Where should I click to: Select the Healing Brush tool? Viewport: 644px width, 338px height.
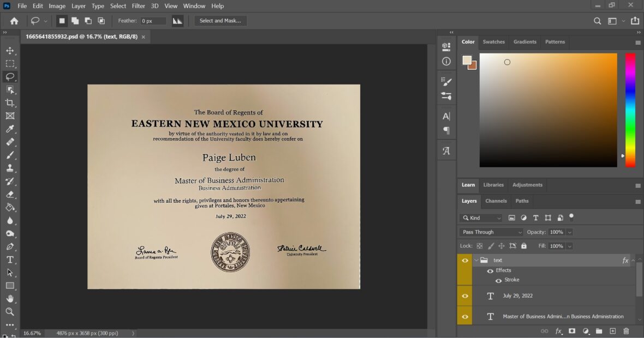point(10,142)
